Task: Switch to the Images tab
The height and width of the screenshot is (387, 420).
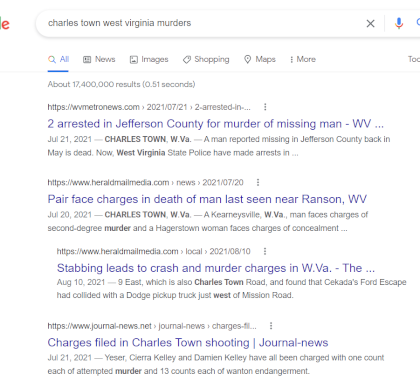Action: coord(149,59)
